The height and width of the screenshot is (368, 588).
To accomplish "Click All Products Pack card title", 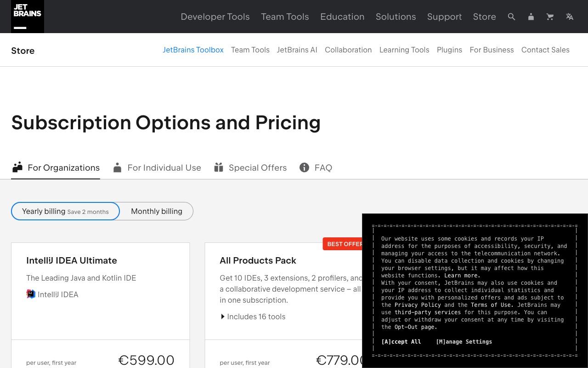I will (x=258, y=260).
